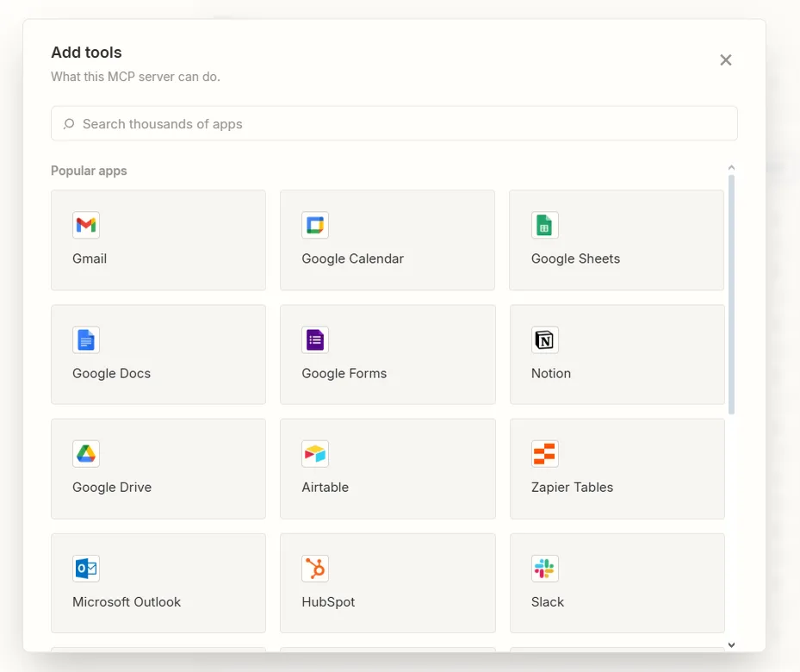The height and width of the screenshot is (672, 800).
Task: Click the Google Calendar icon
Action: [315, 225]
